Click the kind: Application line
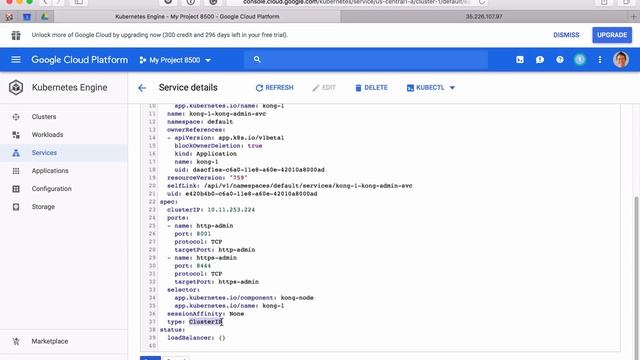The height and width of the screenshot is (360, 640). pos(205,154)
